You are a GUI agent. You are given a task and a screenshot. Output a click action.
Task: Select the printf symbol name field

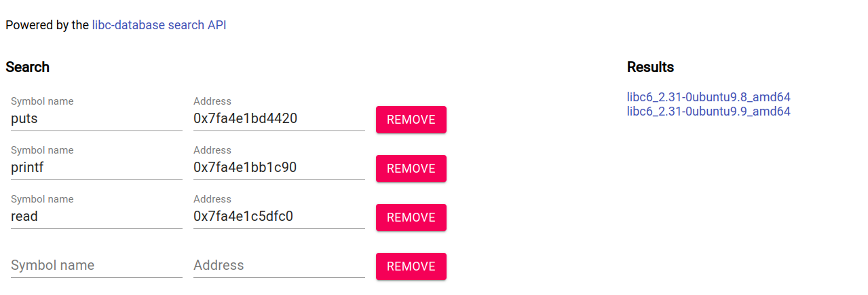click(96, 168)
